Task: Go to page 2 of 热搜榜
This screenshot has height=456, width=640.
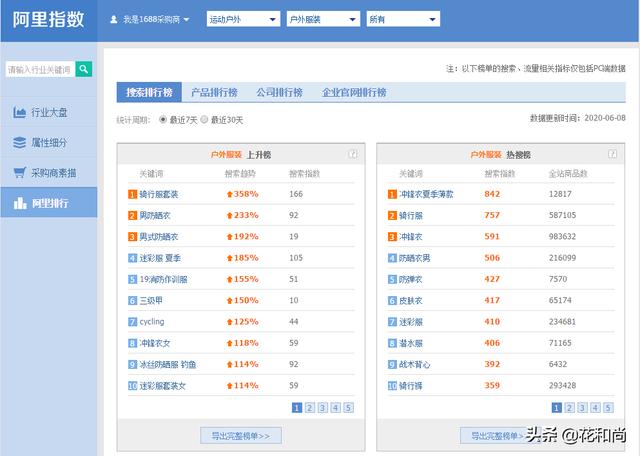Action: coord(569,407)
